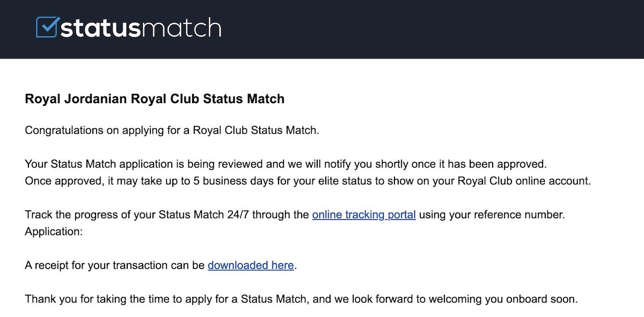Open the online tracking portal link
This screenshot has width=644, height=317.
(364, 215)
